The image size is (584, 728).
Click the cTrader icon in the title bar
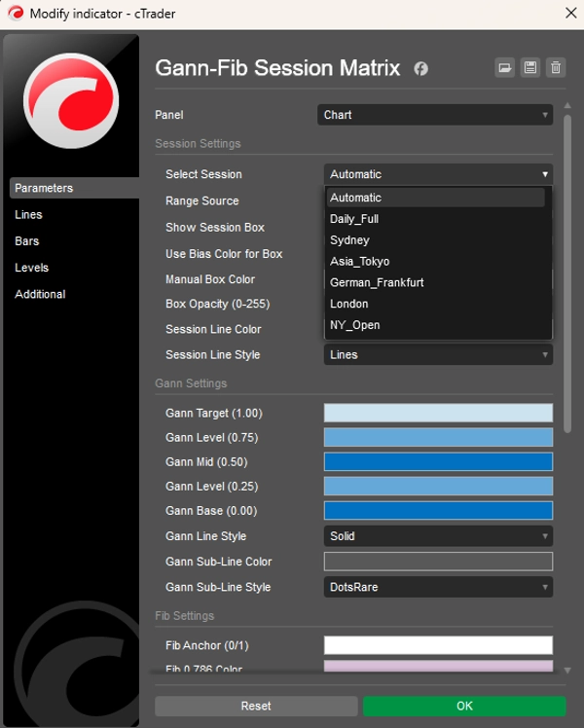coord(16,14)
